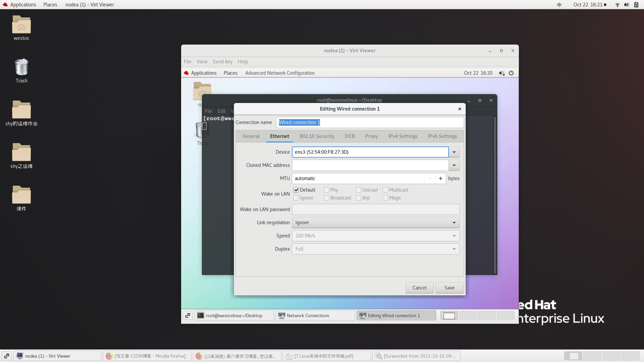The image size is (644, 362).
Task: Open the Virt Viewer File menu
Action: (187, 62)
